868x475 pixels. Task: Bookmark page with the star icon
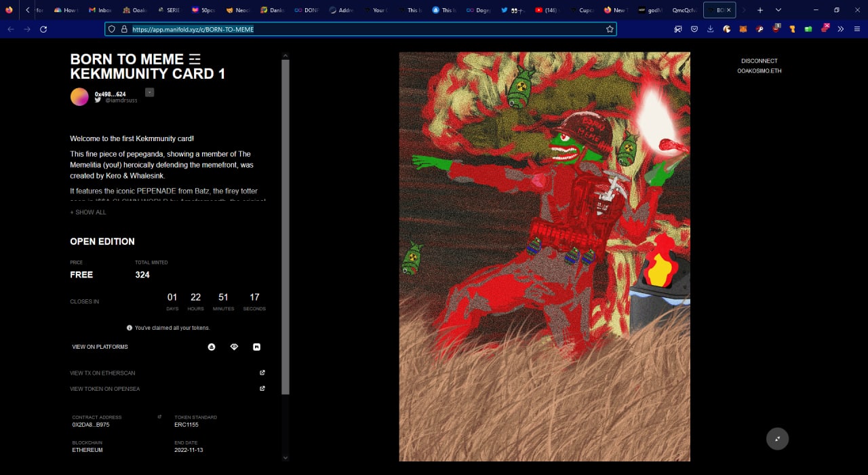[x=610, y=29]
